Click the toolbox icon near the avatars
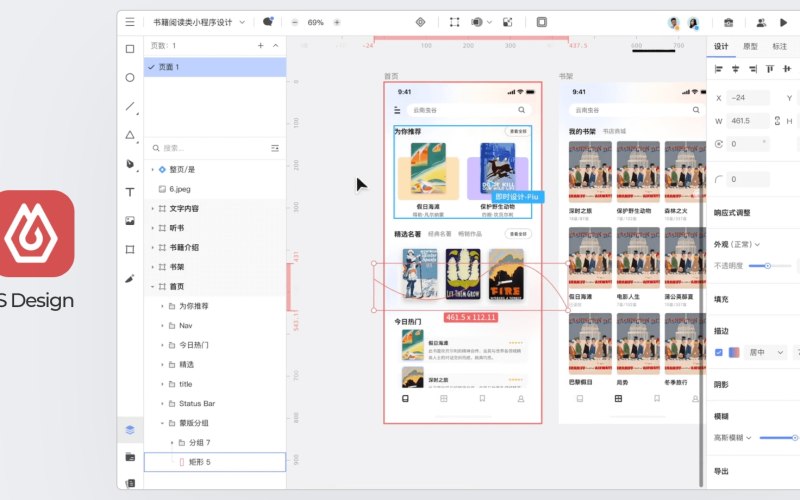The height and width of the screenshot is (500, 800). [729, 22]
